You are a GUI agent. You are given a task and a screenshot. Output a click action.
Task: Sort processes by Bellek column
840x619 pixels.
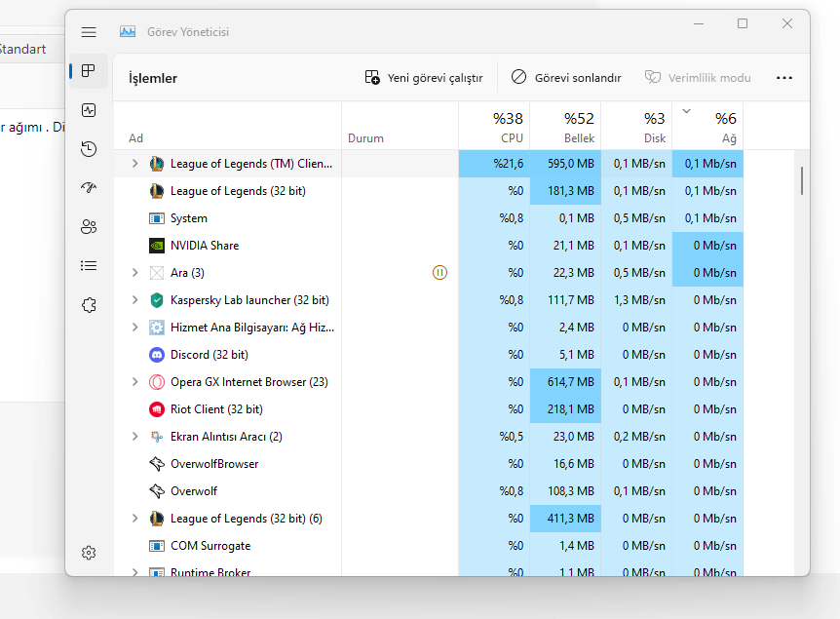click(x=565, y=127)
